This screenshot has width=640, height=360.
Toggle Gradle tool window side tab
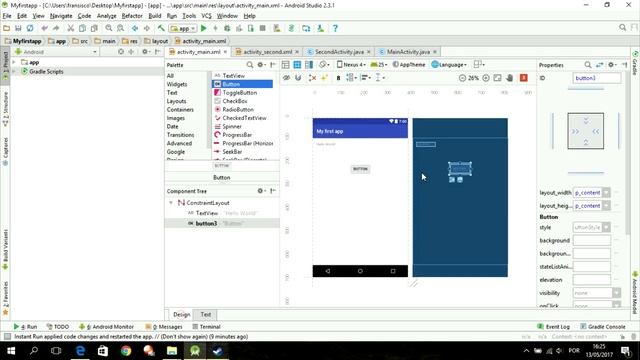click(x=635, y=64)
